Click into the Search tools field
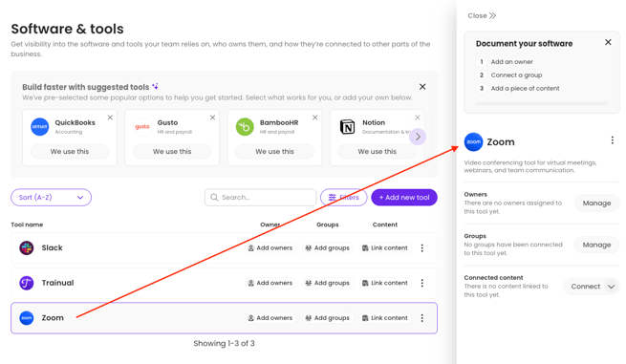The width and height of the screenshot is (626, 364). pyautogui.click(x=260, y=197)
